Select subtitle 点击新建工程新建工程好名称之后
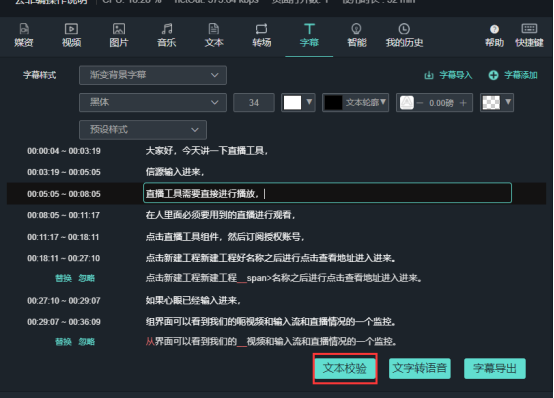This screenshot has width=554, height=398. pyautogui.click(x=271, y=258)
